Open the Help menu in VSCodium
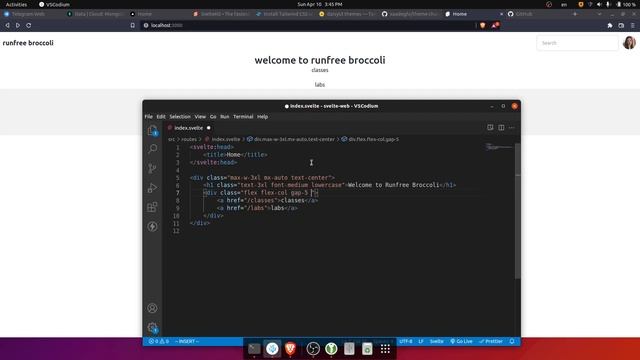The width and height of the screenshot is (640, 360). [262, 117]
